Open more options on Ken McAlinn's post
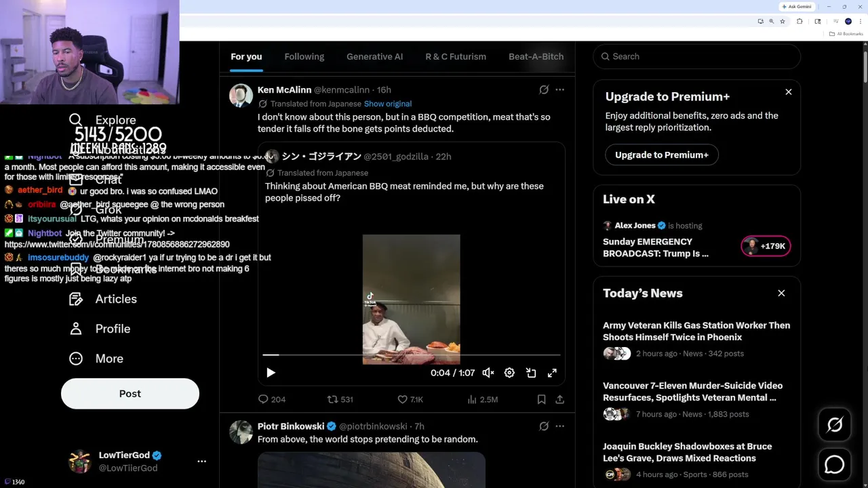868x488 pixels. click(559, 89)
